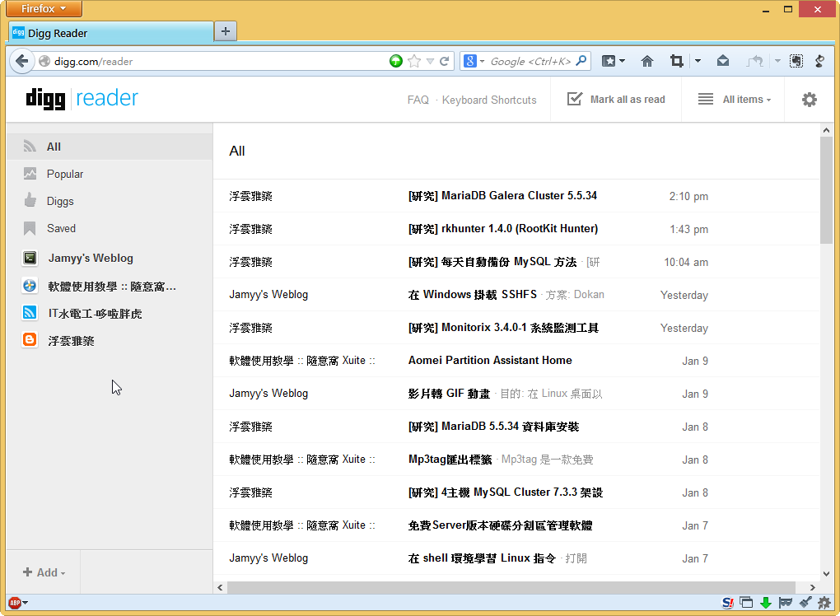This screenshot has width=840, height=616.
Task: Open Jamyy's Weblog feed in sidebar
Action: pyautogui.click(x=110, y=259)
